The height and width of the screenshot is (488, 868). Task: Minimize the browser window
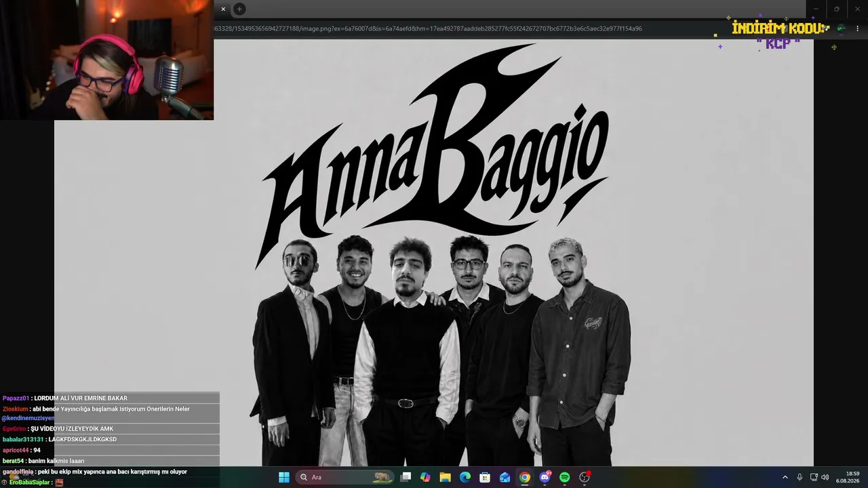816,9
